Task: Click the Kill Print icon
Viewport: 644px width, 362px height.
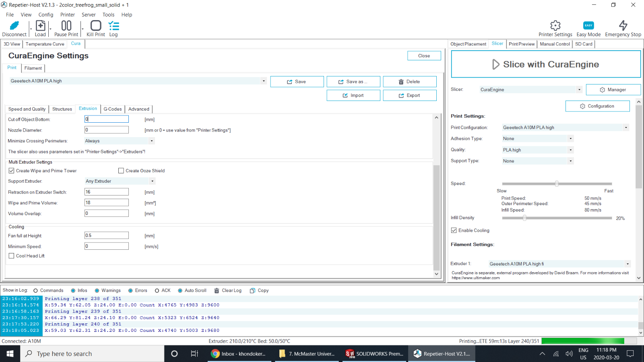Action: pos(96,26)
